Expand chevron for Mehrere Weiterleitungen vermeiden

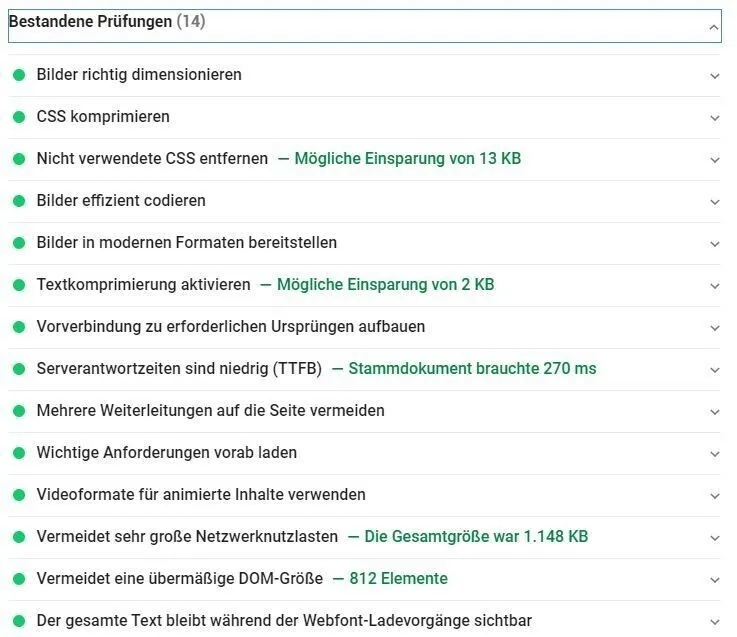point(714,412)
